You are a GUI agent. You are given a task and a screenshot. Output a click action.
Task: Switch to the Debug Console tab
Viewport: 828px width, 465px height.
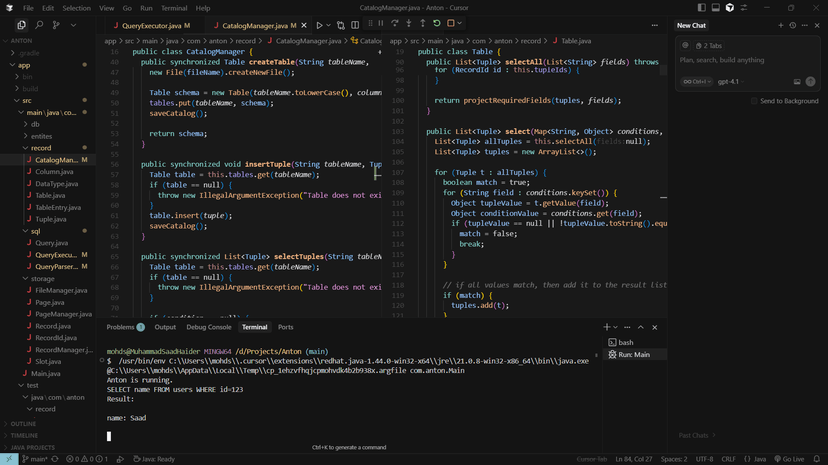pyautogui.click(x=208, y=327)
